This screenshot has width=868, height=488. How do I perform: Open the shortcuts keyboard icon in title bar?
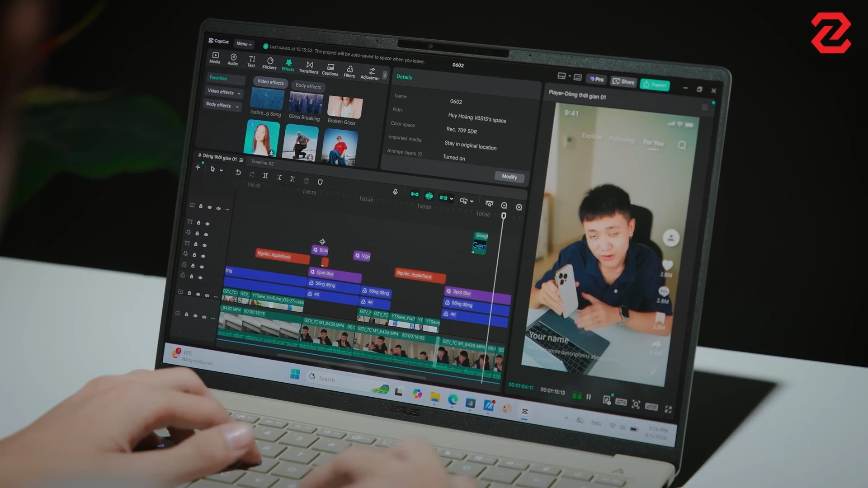click(x=577, y=78)
